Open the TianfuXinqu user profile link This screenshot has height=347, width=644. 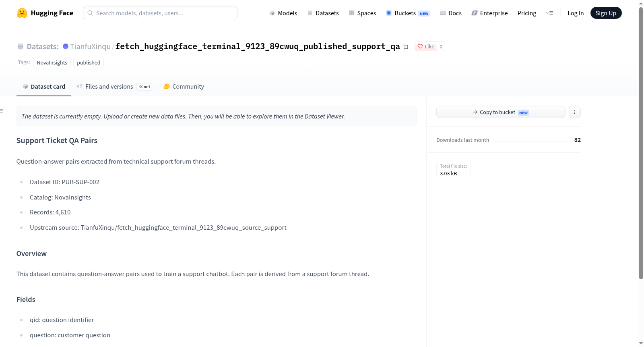pyautogui.click(x=90, y=46)
